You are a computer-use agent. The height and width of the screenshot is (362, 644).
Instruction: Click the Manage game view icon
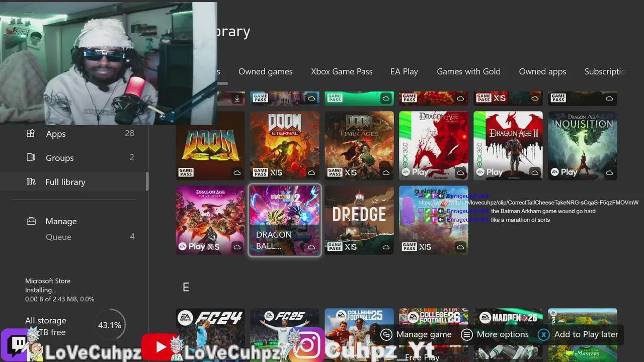(x=386, y=334)
